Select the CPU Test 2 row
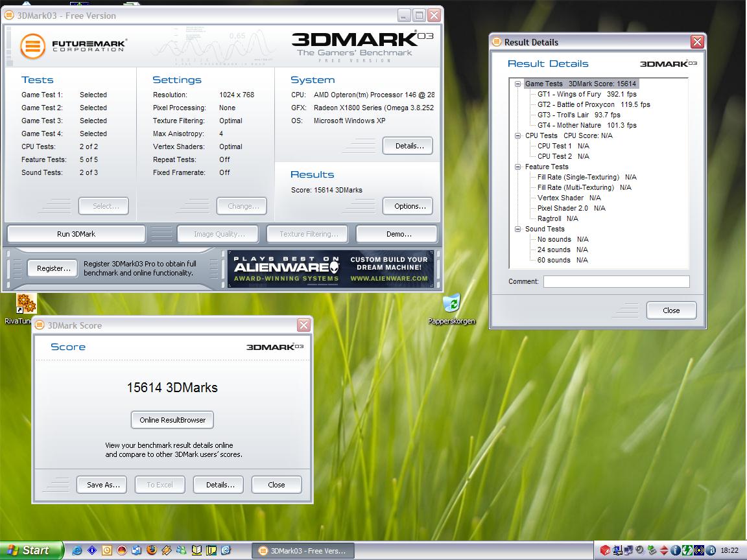The height and width of the screenshot is (560, 747). [563, 157]
